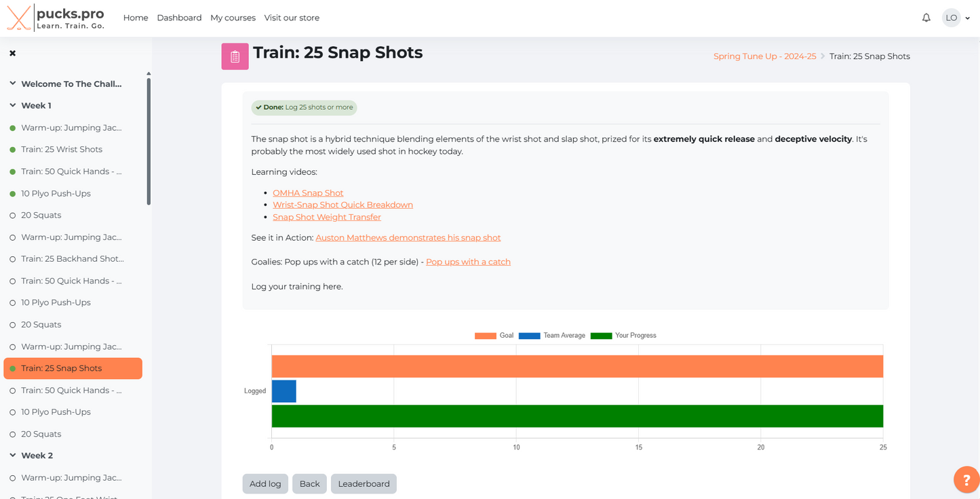Click the pink assignment activity icon
This screenshot has height=499, width=980.
coord(235,56)
